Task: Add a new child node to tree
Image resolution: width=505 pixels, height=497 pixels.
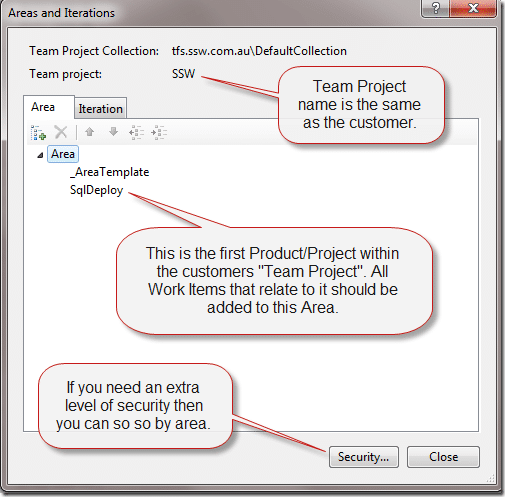Action: point(38,133)
